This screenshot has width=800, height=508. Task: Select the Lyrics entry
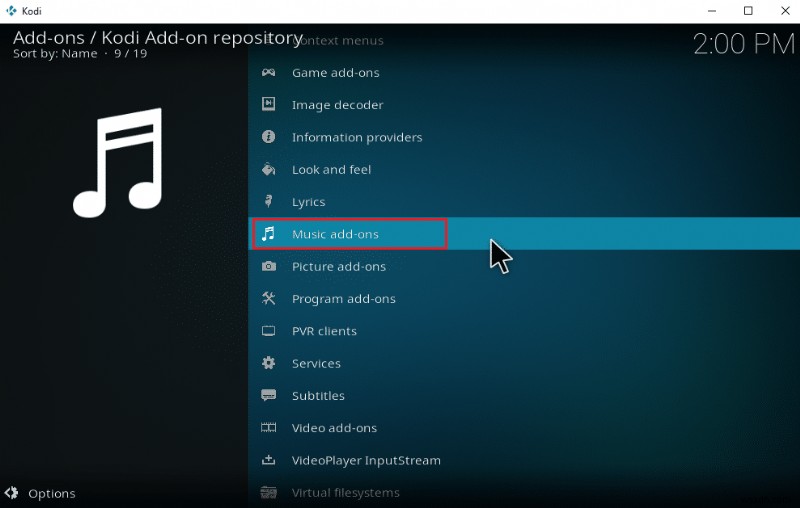(524, 201)
